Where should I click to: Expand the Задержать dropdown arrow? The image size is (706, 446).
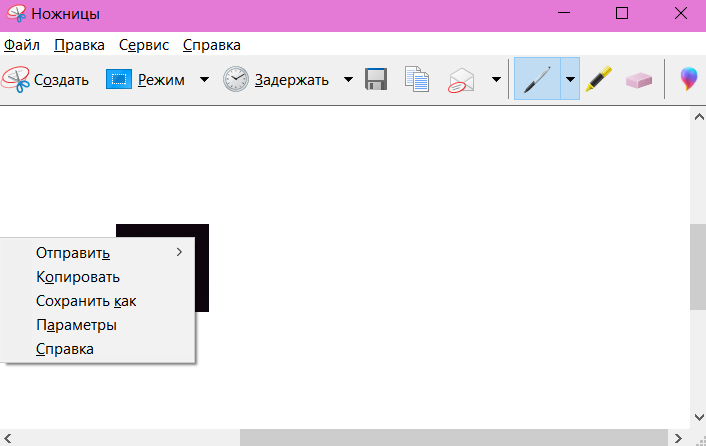click(x=348, y=80)
